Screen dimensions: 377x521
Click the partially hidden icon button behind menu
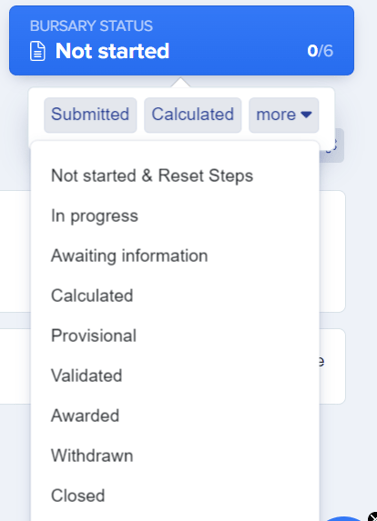[x=332, y=145]
